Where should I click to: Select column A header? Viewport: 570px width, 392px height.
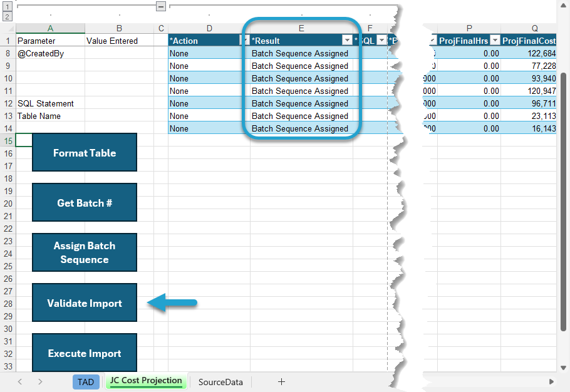click(x=50, y=28)
